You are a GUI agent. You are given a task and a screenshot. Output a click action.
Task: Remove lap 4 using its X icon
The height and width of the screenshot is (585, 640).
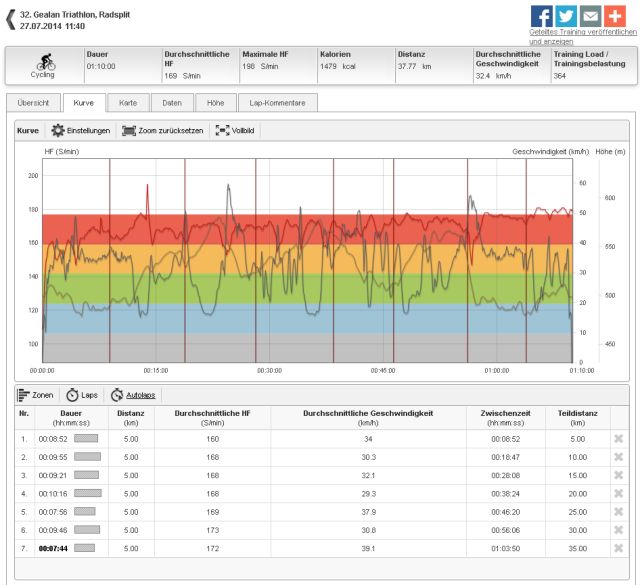tap(617, 493)
